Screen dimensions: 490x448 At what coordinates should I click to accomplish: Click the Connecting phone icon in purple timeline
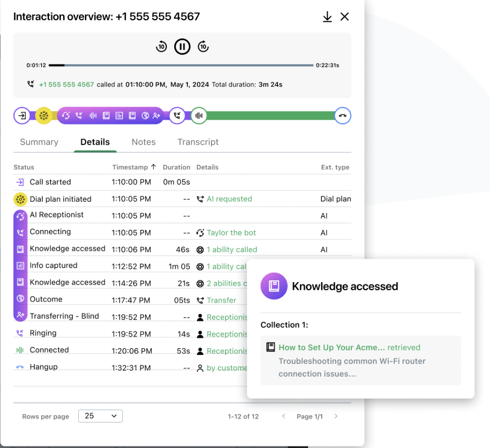(79, 115)
